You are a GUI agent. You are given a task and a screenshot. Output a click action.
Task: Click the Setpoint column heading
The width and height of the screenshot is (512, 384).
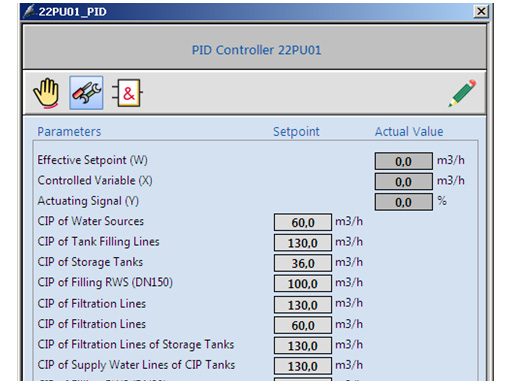(x=296, y=132)
